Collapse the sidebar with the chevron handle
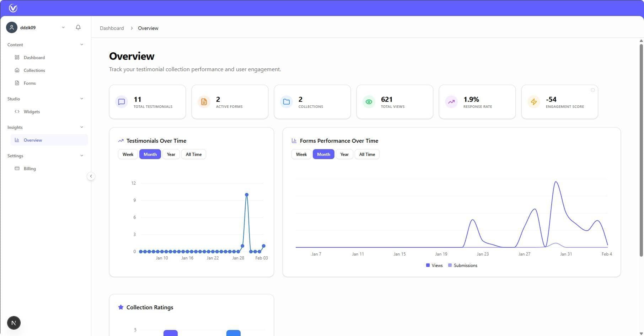The image size is (644, 336). click(x=91, y=176)
